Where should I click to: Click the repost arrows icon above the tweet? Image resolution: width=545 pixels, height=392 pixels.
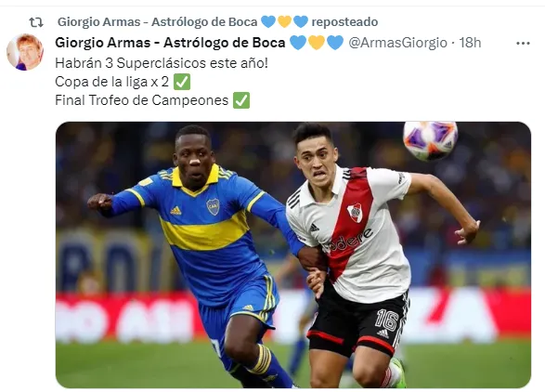(36, 22)
